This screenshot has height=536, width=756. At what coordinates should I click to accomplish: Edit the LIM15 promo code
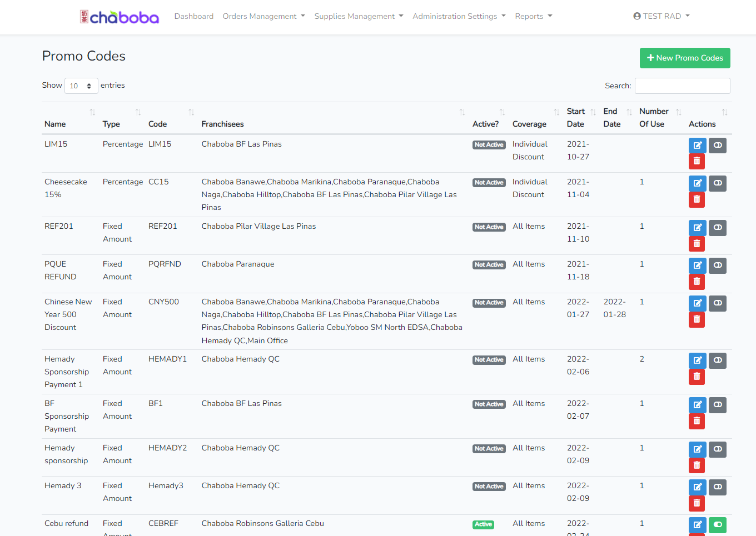pos(697,146)
